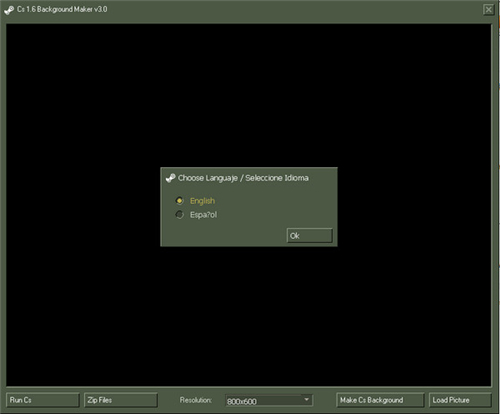Click the Resolution label
The height and width of the screenshot is (414, 500).
tap(196, 400)
